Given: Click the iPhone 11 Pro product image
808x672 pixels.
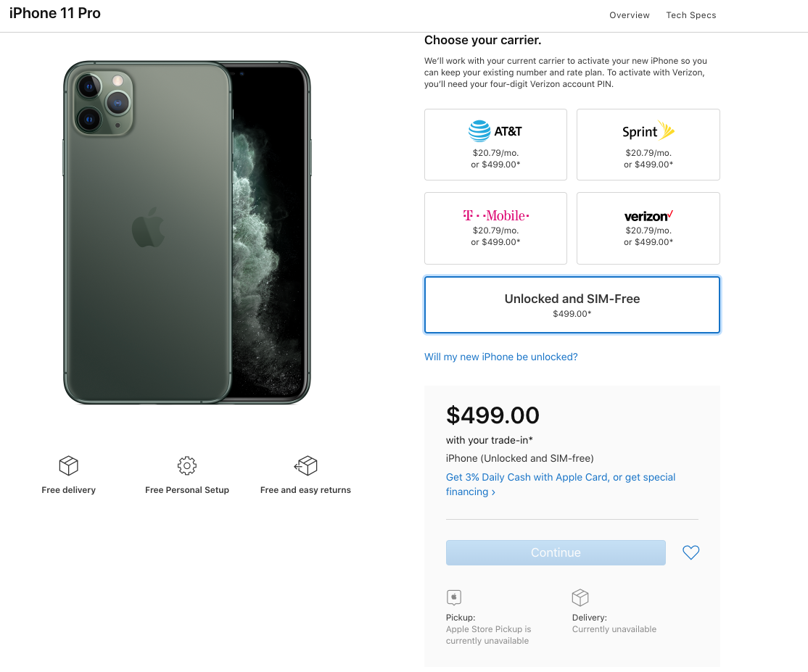Looking at the screenshot, I should pos(186,232).
